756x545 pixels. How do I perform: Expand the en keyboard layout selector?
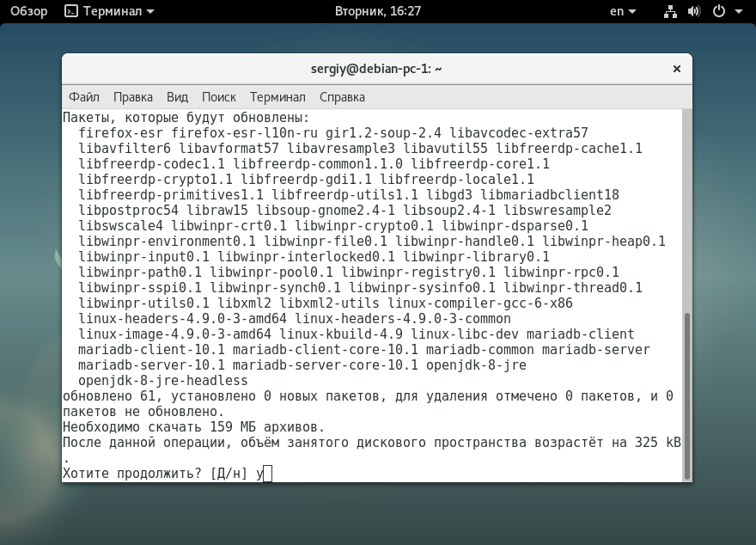pos(623,11)
